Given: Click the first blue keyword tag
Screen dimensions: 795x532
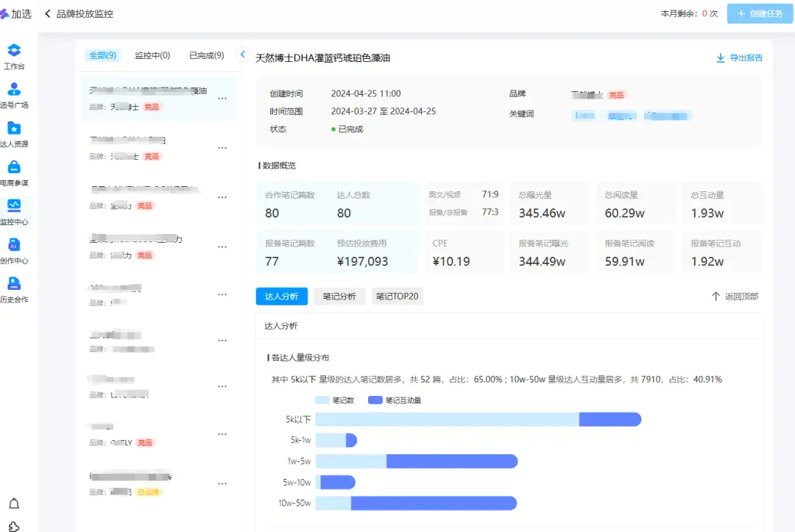Looking at the screenshot, I should pos(584,116).
